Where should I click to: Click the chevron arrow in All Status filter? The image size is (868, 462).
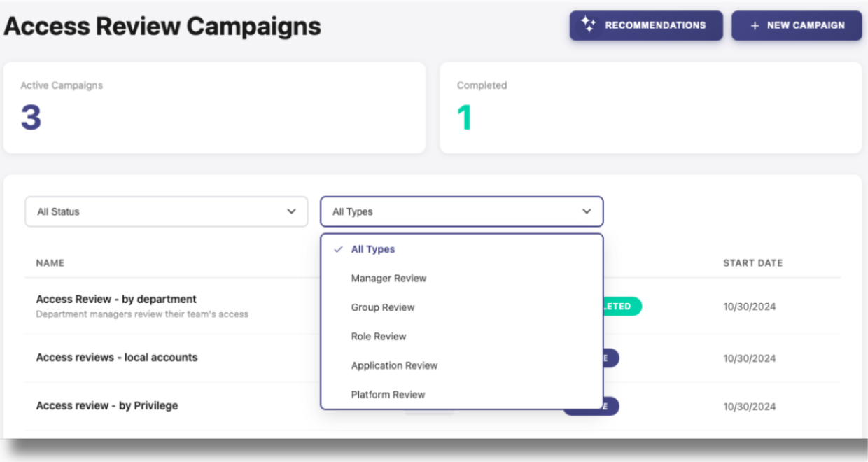292,211
